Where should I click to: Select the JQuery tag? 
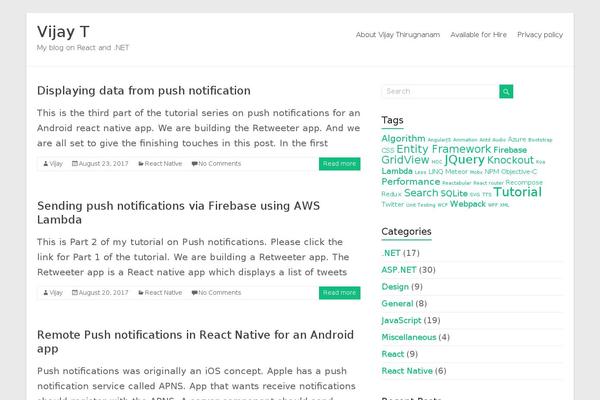pos(465,160)
